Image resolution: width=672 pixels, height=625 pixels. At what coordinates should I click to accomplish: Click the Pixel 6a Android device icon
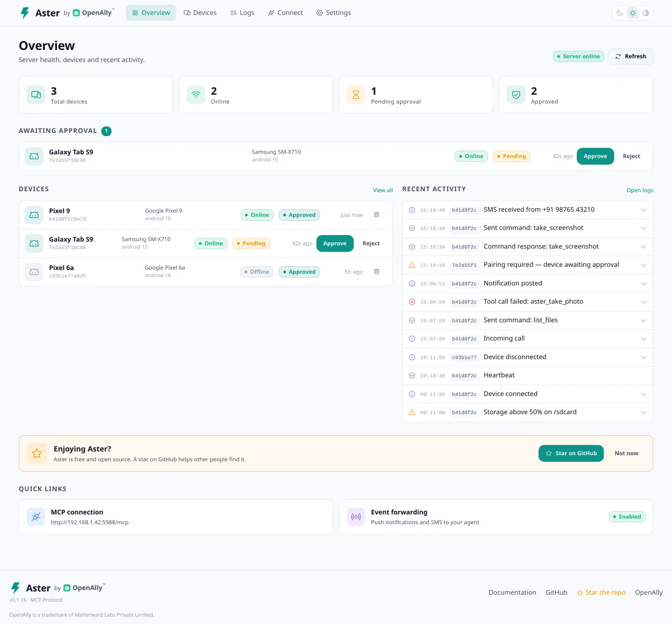tap(34, 272)
